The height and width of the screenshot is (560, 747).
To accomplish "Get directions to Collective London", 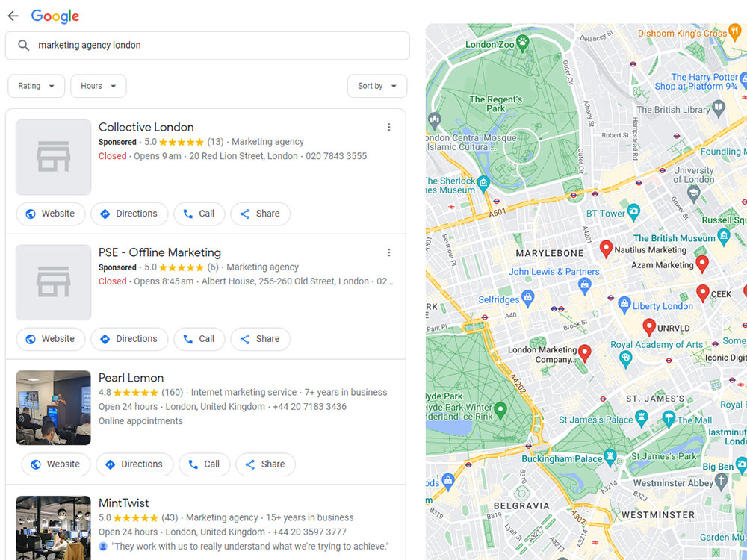I will click(129, 214).
